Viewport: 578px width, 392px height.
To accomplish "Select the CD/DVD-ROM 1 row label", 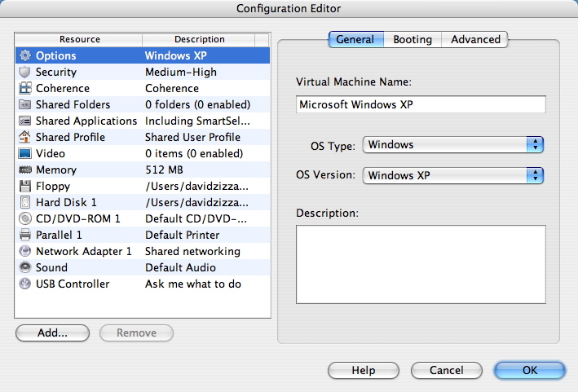I will (77, 219).
